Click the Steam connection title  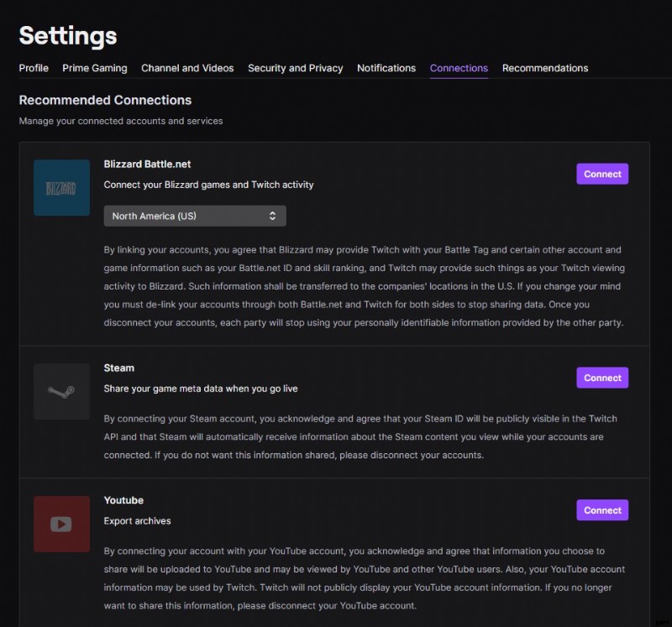click(x=118, y=368)
